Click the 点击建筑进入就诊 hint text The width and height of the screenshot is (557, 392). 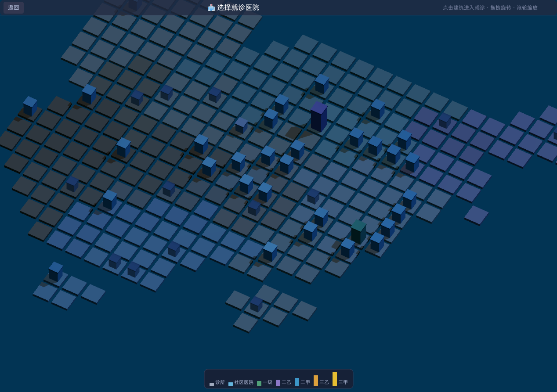pos(464,7)
